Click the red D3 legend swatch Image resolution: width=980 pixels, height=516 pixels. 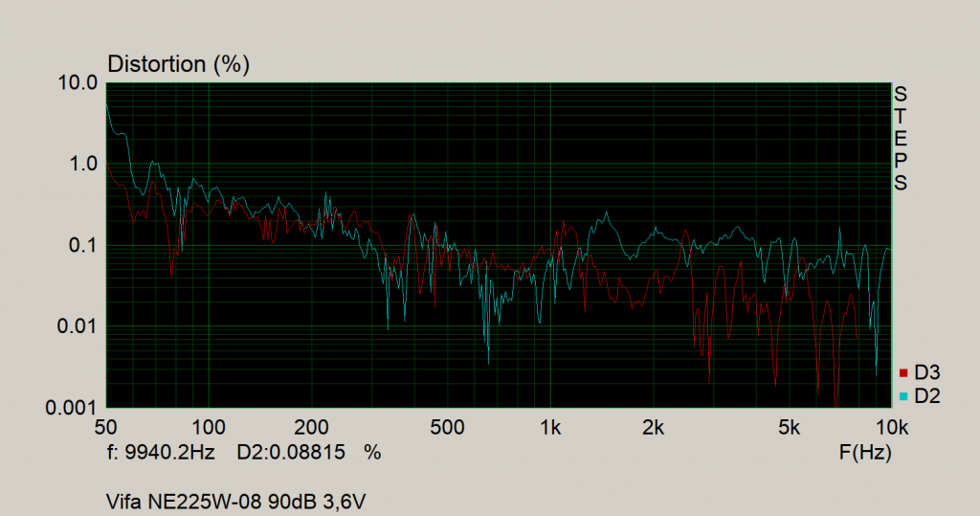[903, 372]
